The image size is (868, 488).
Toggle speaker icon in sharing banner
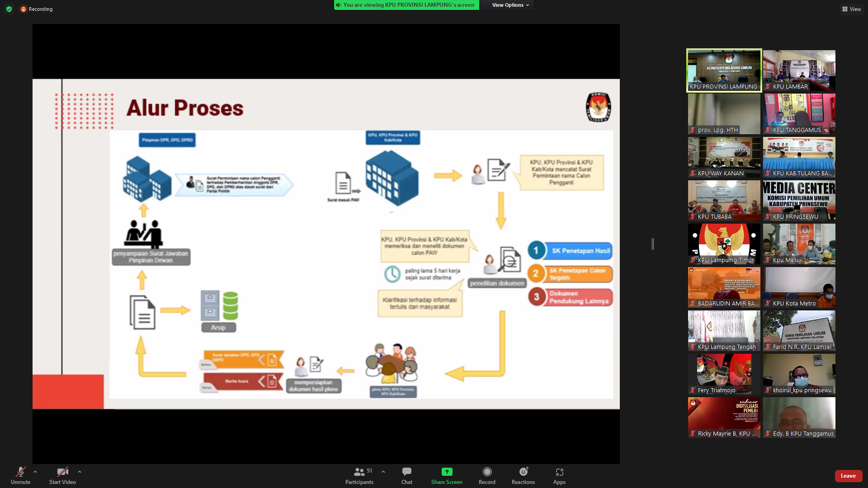[x=339, y=5]
